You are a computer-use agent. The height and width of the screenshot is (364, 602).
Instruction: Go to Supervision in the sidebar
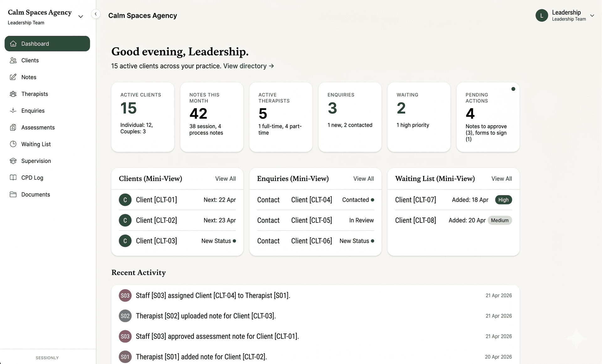click(47, 161)
